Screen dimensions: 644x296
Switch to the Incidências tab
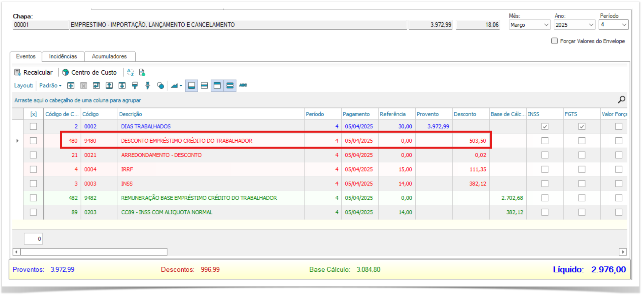[63, 56]
